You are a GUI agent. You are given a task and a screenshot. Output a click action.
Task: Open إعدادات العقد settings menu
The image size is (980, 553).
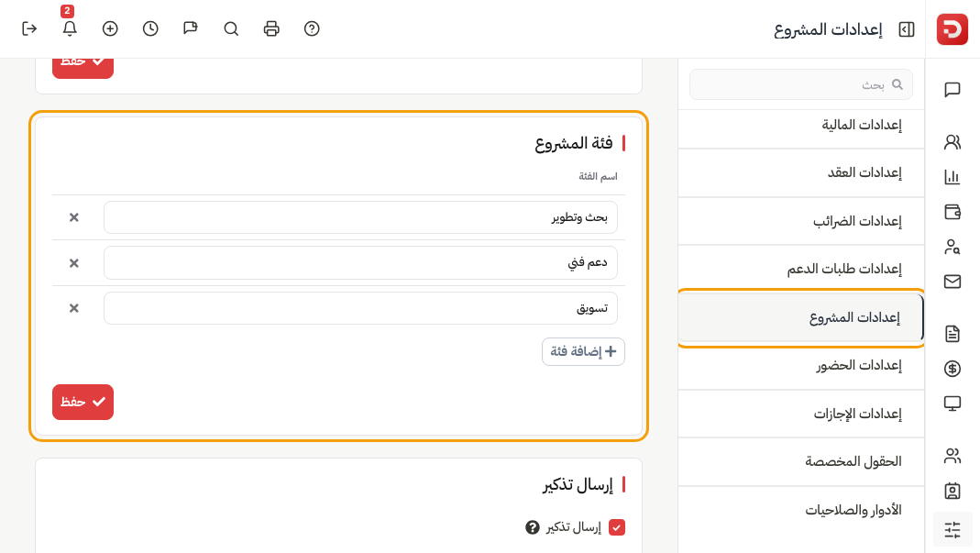click(x=800, y=172)
